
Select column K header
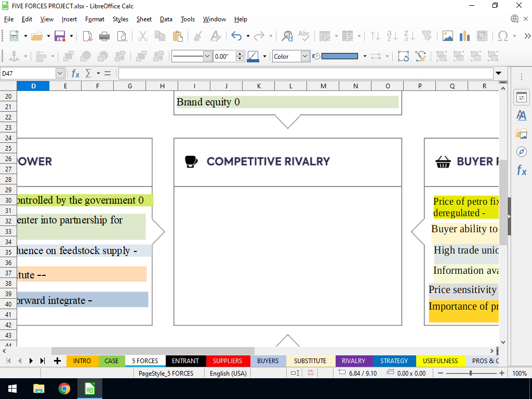(x=259, y=86)
